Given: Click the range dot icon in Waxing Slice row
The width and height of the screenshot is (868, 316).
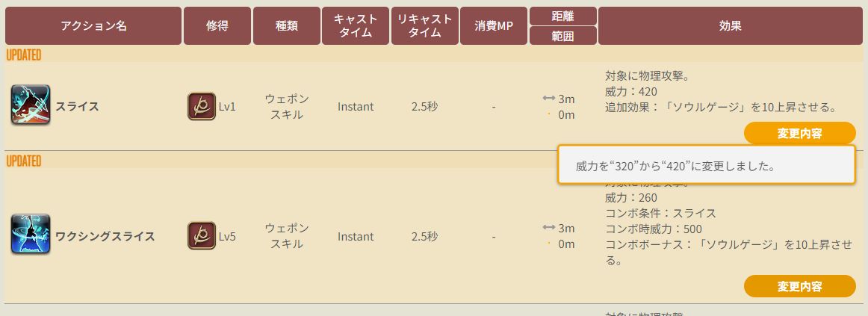Looking at the screenshot, I should coord(549,244).
